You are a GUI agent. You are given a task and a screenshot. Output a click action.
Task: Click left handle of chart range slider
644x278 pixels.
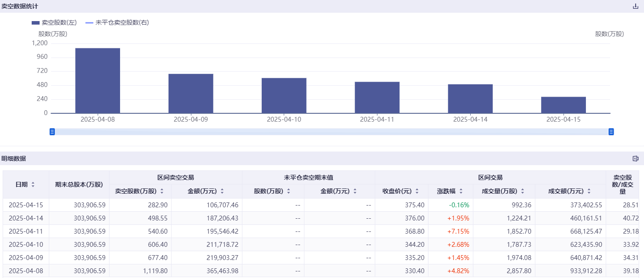click(52, 132)
